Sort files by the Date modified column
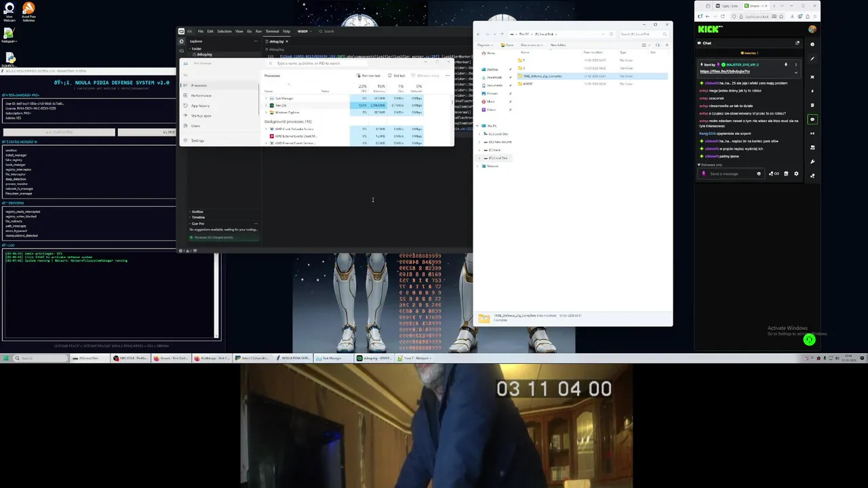This screenshot has width=868, height=488. (593, 52)
